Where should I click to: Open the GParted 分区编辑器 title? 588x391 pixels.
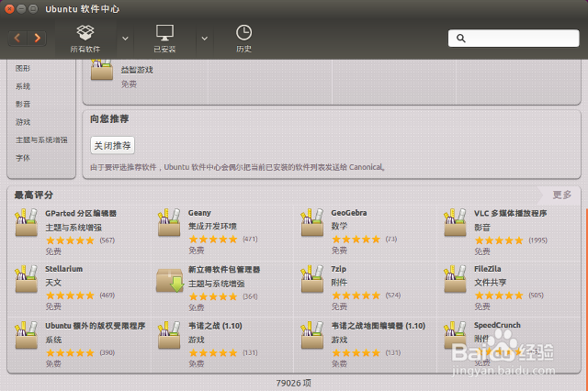[x=81, y=214]
